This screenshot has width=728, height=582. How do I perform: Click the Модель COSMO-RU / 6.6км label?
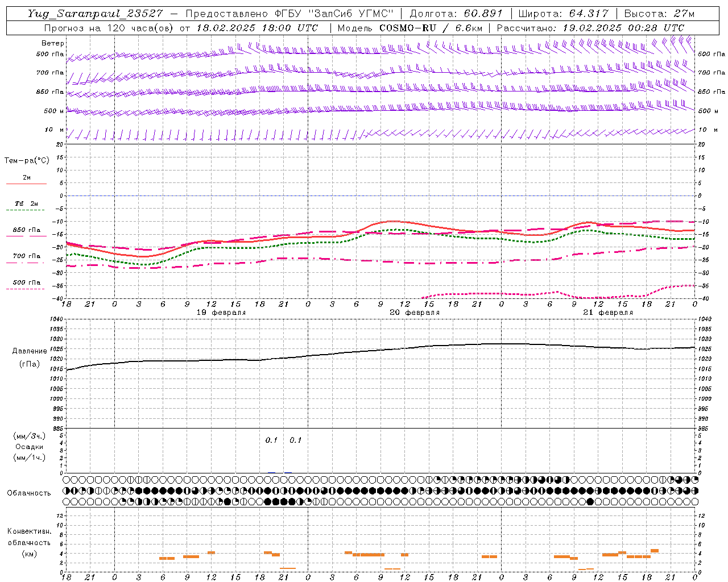point(410,28)
